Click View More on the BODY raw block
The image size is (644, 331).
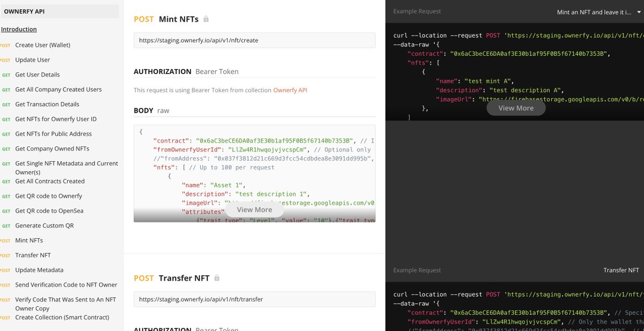click(254, 210)
